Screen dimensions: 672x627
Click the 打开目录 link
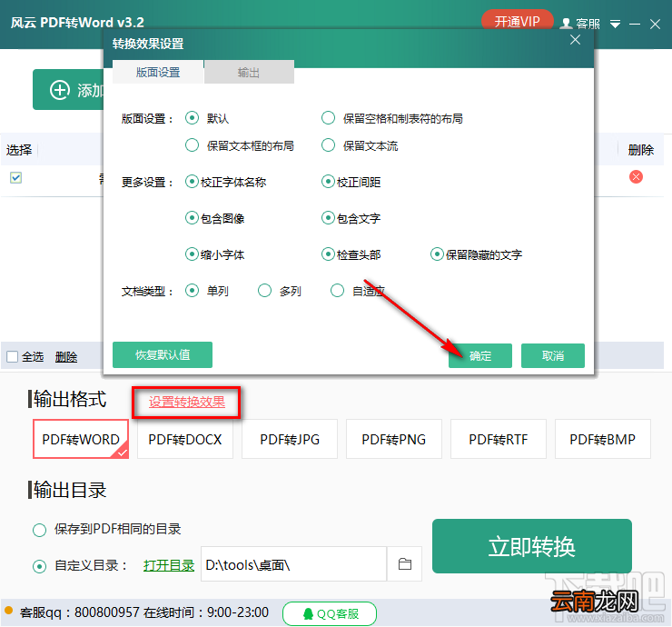pos(169,566)
